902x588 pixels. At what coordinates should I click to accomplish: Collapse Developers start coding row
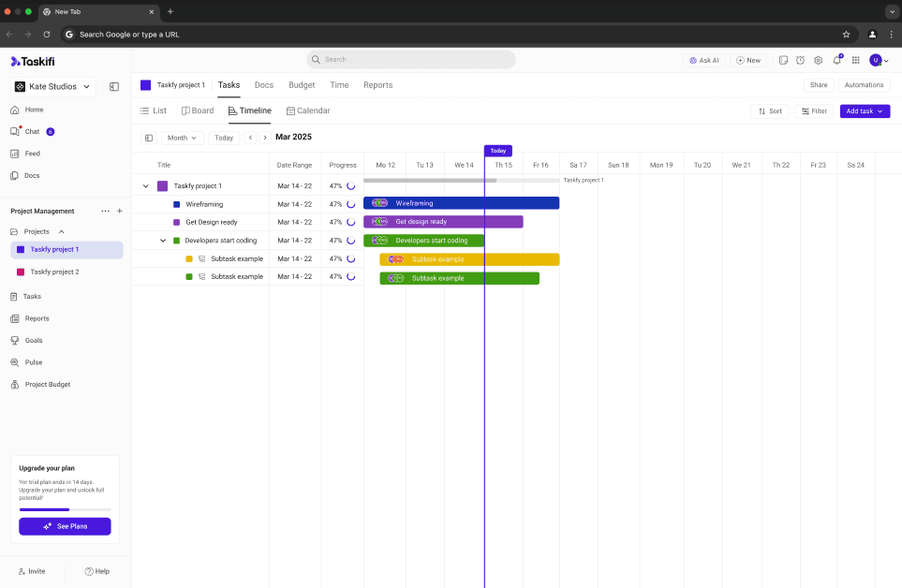(x=163, y=241)
